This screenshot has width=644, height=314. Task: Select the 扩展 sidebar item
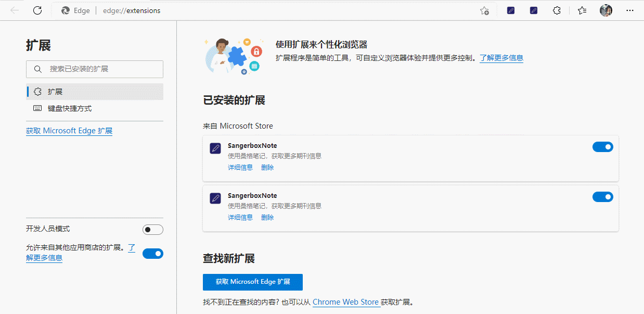(95, 92)
